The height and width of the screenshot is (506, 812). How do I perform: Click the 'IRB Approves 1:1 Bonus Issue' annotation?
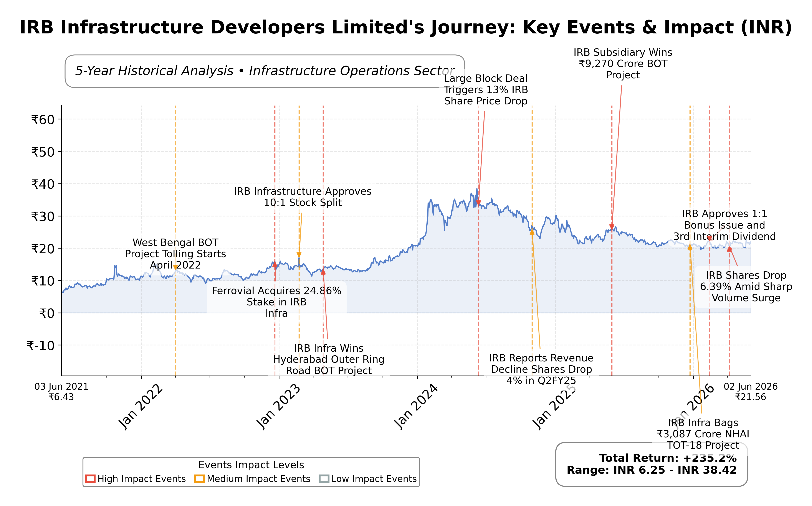point(724,225)
